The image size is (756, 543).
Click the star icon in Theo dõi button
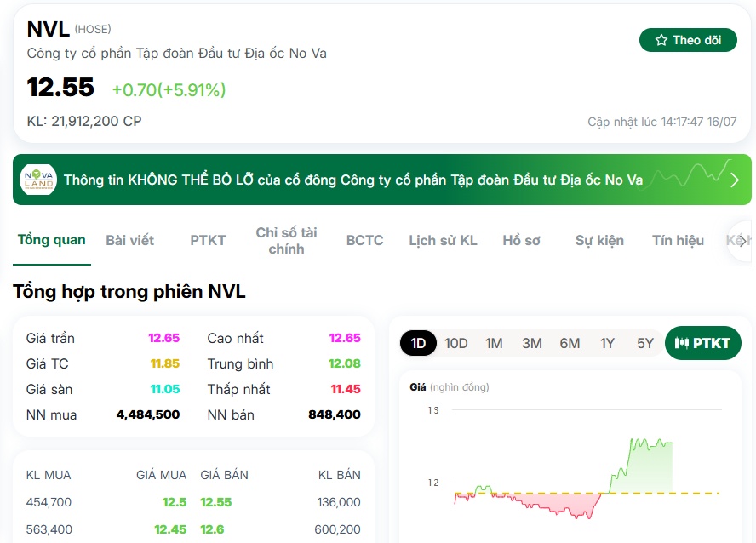coord(661,40)
